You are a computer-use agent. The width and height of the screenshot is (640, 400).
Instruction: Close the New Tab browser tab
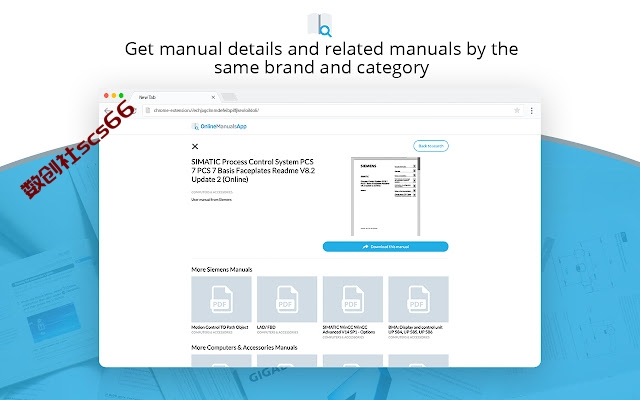[x=213, y=97]
